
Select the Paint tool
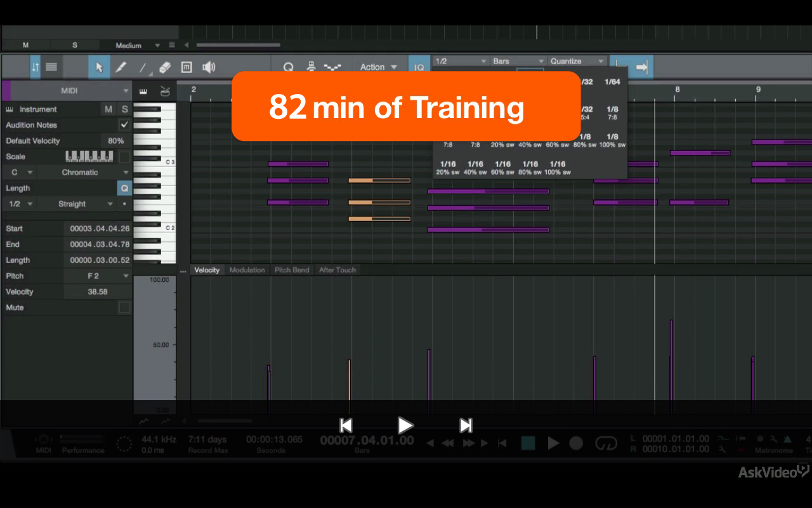(x=121, y=67)
